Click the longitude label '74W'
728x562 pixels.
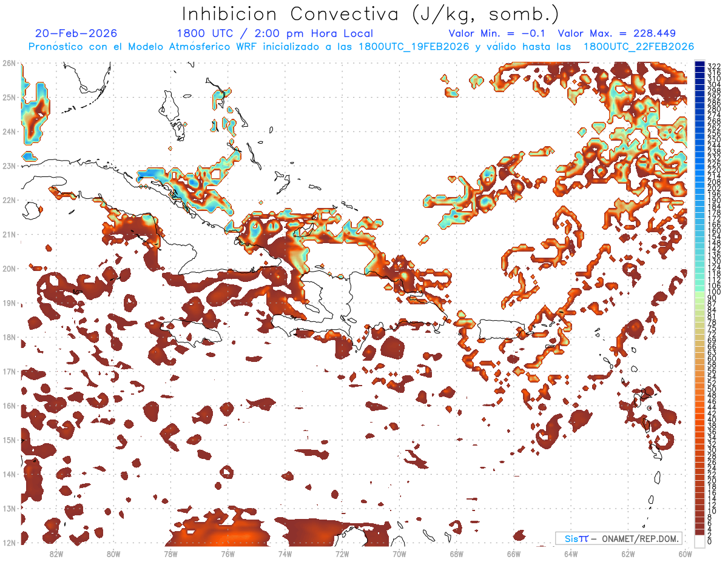coord(285,554)
